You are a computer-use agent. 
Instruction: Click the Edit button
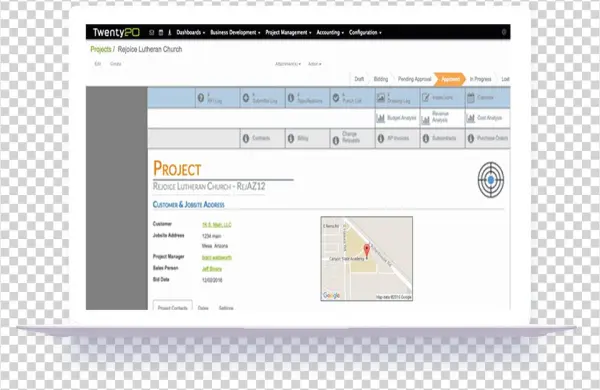(98, 64)
